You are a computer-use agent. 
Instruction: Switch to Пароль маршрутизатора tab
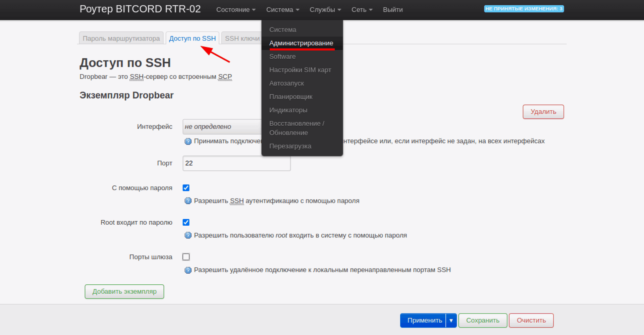tap(121, 39)
